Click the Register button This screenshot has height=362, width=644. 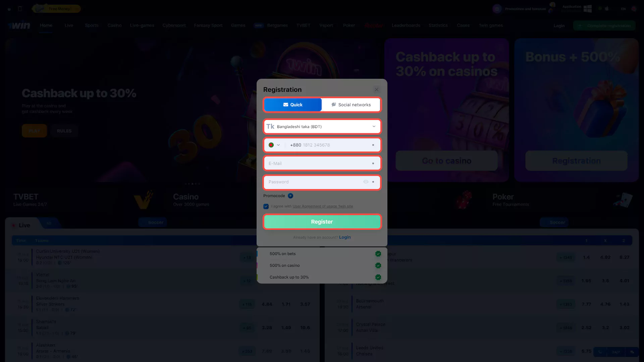pyautogui.click(x=322, y=222)
